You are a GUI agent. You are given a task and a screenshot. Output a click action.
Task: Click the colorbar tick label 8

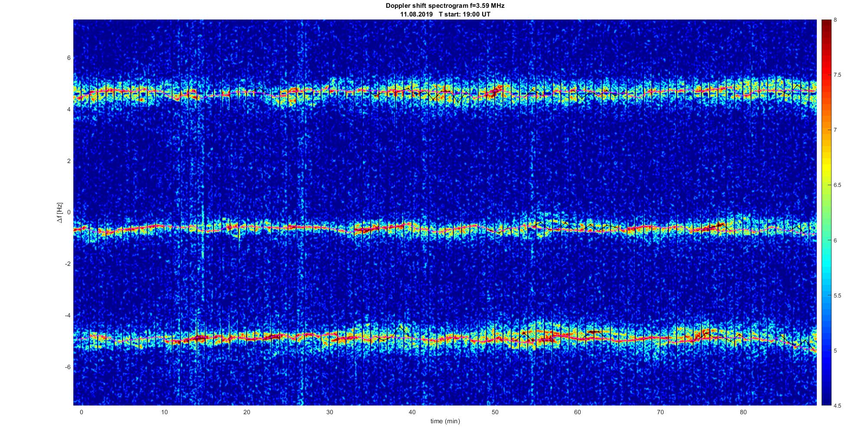click(835, 20)
